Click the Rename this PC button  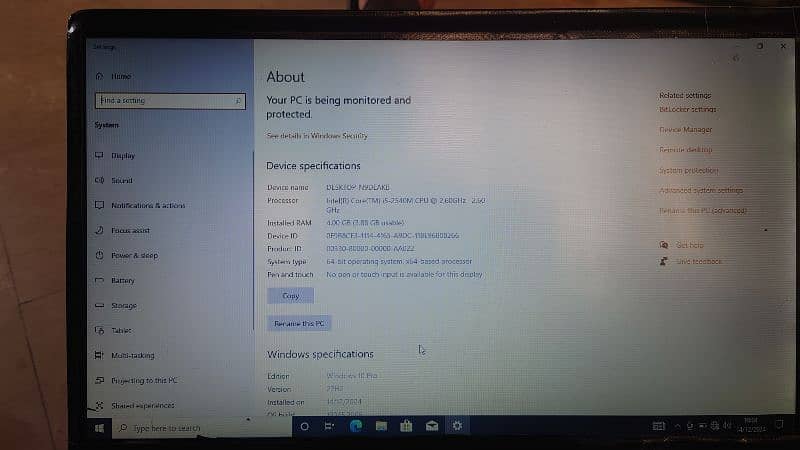click(299, 323)
